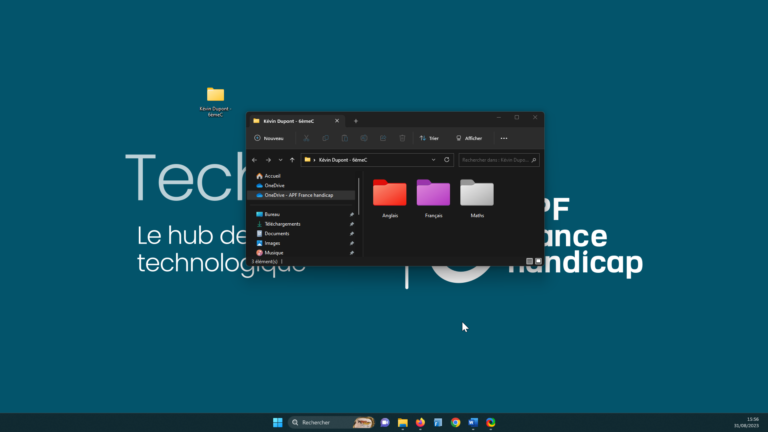
Task: Open recent locations chevron dropdown
Action: tap(280, 160)
